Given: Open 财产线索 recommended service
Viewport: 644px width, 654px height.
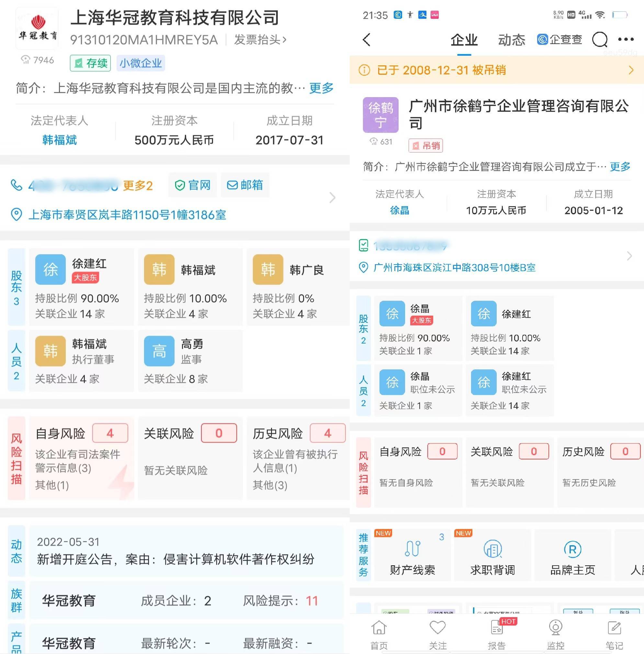Looking at the screenshot, I should coord(412,555).
